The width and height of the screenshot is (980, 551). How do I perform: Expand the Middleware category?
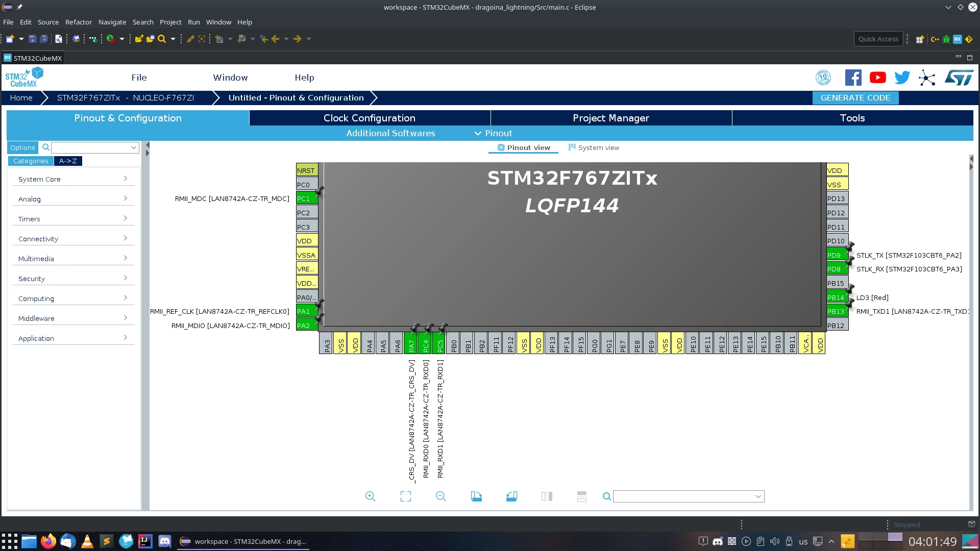pos(73,318)
